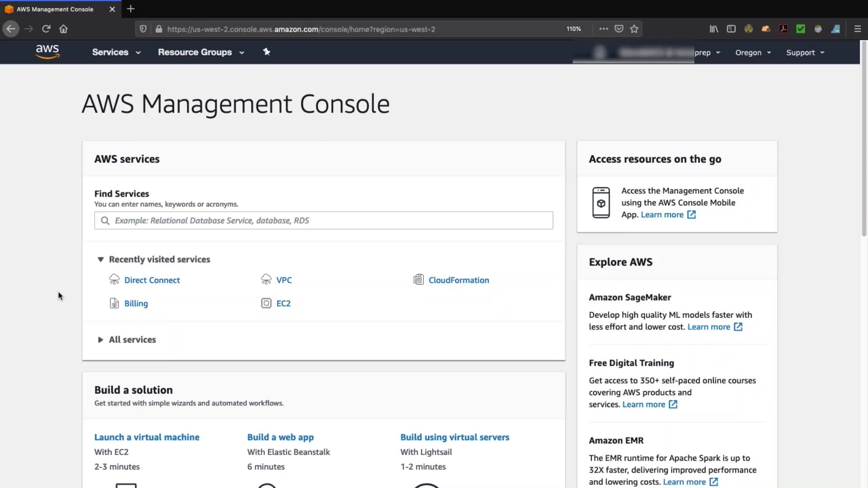Click the page vertical scrollbar
Screen dimensions: 868x488
(x=864, y=136)
